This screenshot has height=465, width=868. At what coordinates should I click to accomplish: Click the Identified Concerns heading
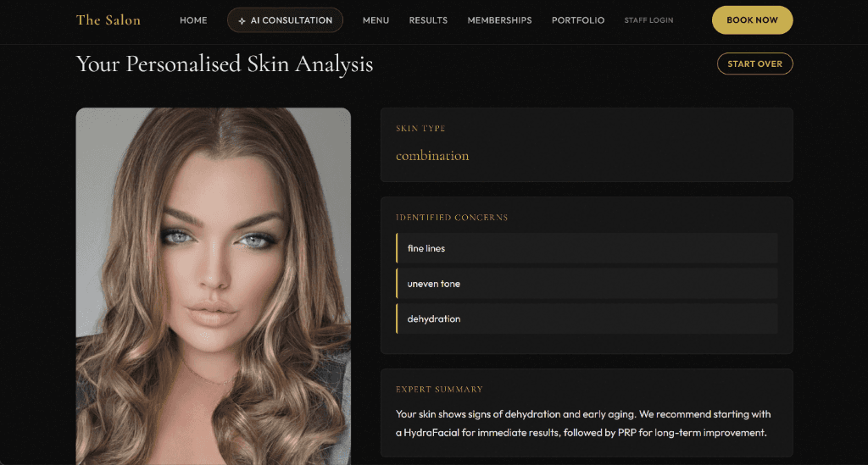pyautogui.click(x=452, y=218)
